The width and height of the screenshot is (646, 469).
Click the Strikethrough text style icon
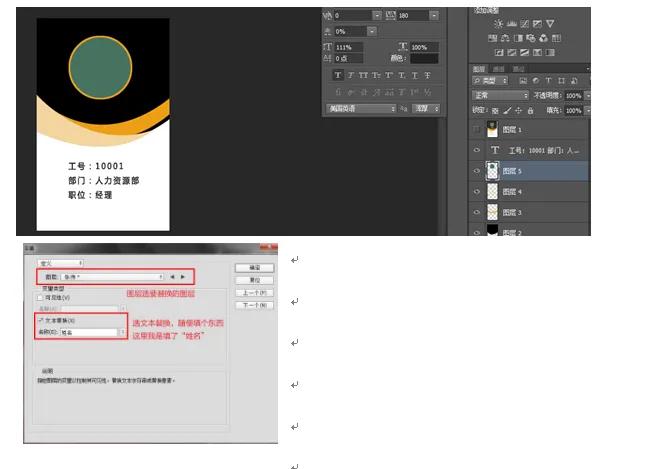coord(428,75)
